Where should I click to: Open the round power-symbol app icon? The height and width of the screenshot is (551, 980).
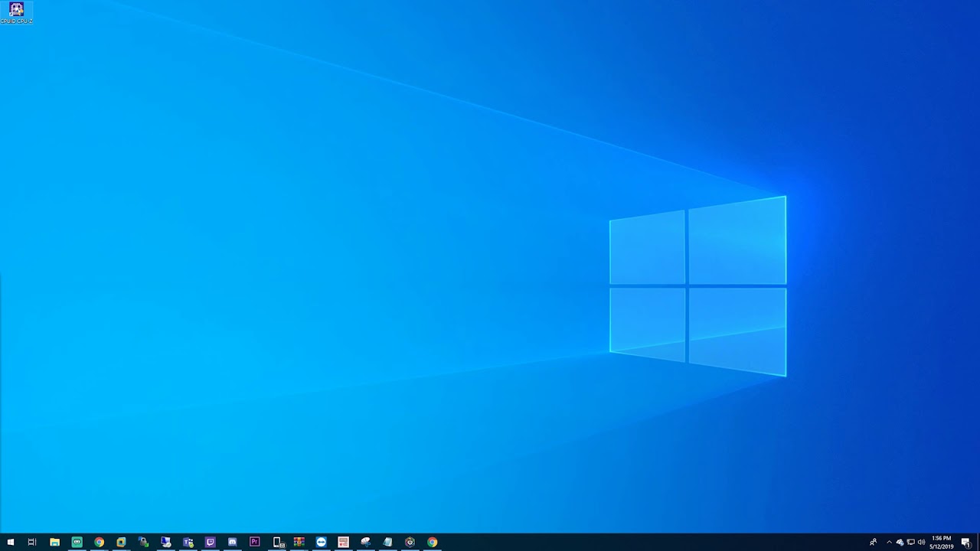coord(410,542)
